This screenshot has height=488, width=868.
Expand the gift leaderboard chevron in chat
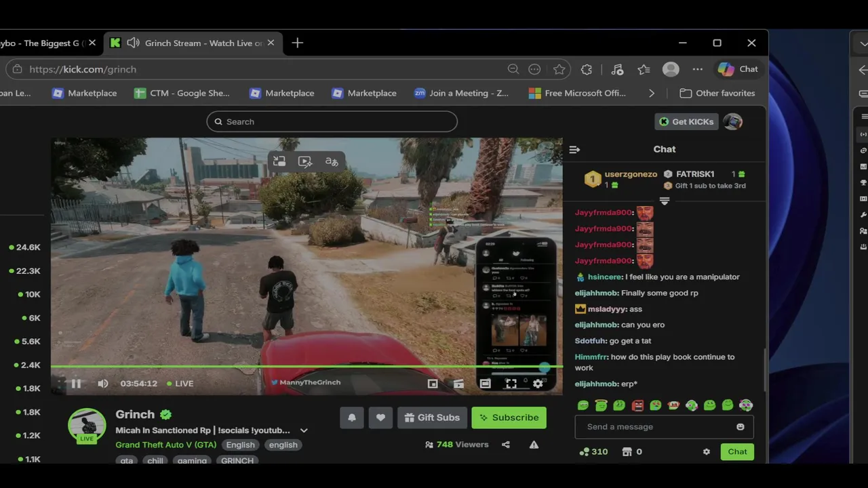pyautogui.click(x=665, y=201)
